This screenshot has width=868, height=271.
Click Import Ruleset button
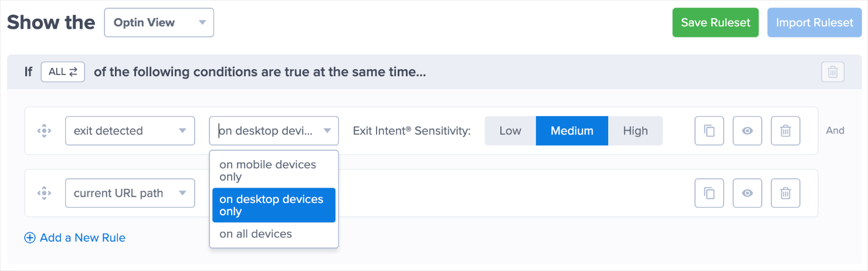pos(814,23)
